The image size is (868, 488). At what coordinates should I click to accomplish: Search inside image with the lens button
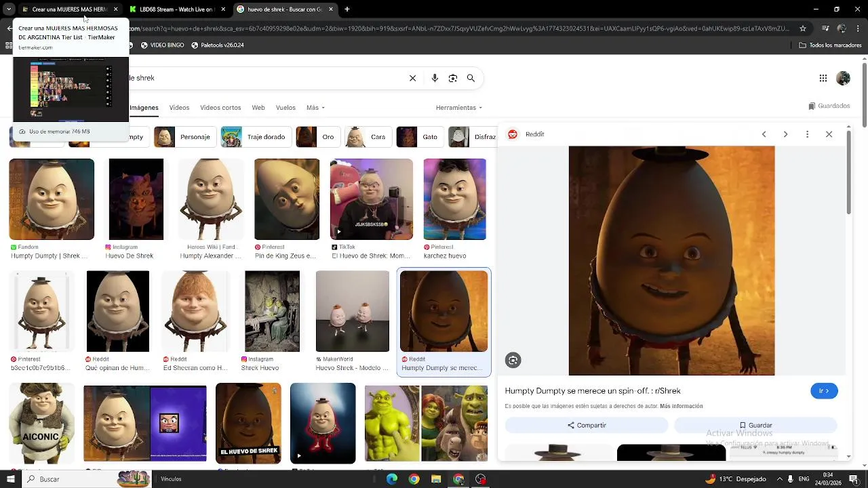coord(513,361)
